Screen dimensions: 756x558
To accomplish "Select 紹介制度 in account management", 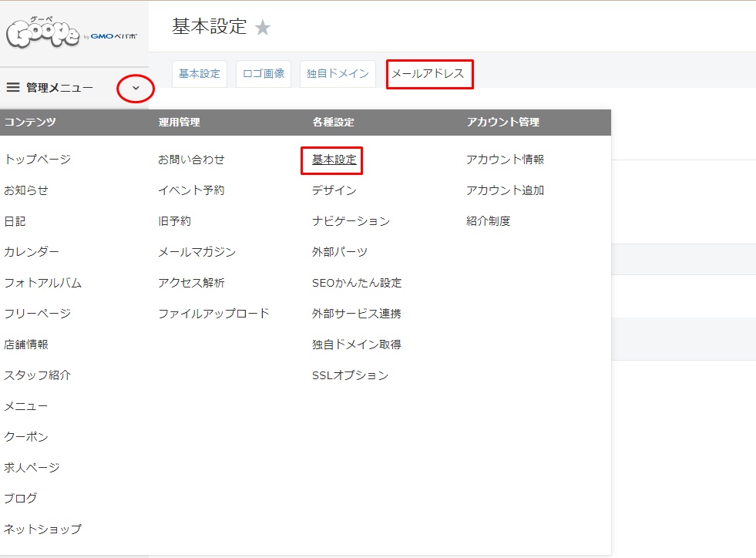I will click(488, 221).
